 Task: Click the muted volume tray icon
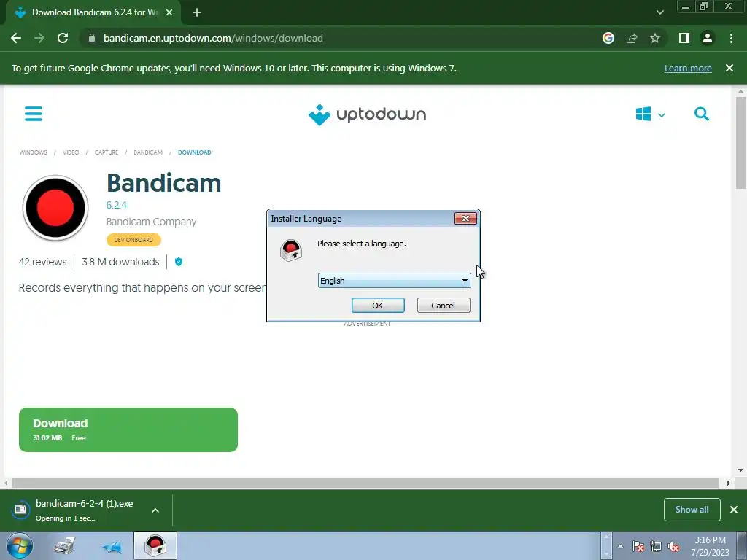tap(673, 547)
